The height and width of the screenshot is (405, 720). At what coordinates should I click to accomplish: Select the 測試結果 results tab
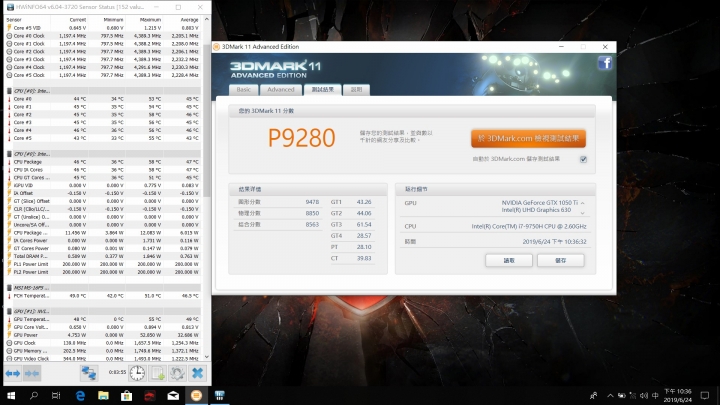323,90
